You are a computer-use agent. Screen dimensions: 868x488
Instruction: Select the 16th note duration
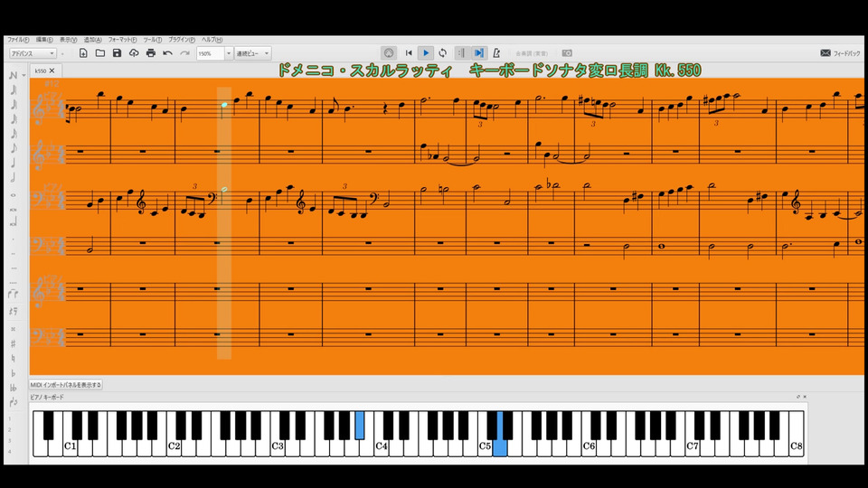[14, 134]
